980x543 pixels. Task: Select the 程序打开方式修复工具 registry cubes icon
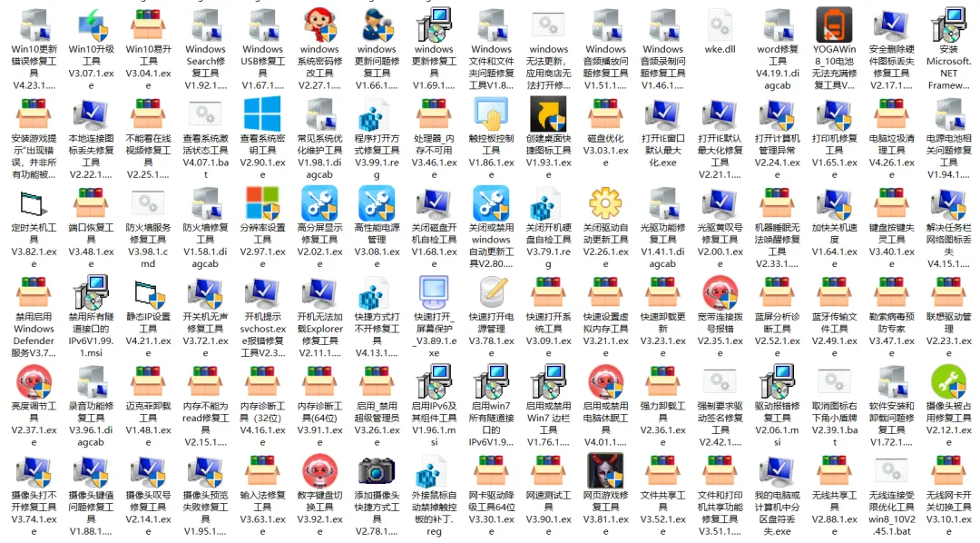pyautogui.click(x=377, y=114)
